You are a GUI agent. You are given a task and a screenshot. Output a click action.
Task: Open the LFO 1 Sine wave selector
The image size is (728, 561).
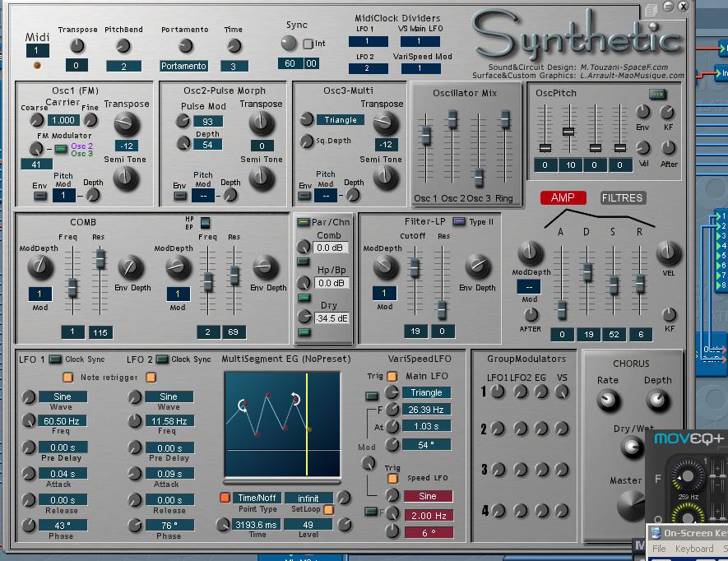coord(63,396)
